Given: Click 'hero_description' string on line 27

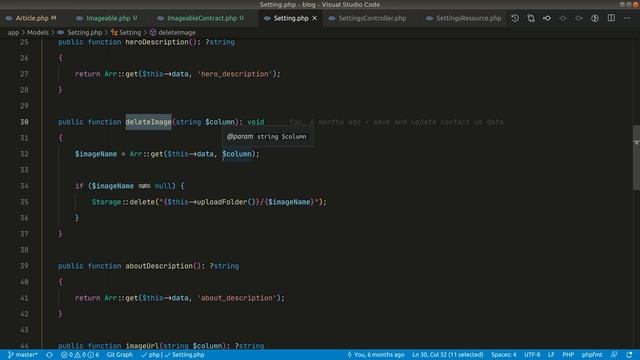Looking at the screenshot, I should [235, 74].
